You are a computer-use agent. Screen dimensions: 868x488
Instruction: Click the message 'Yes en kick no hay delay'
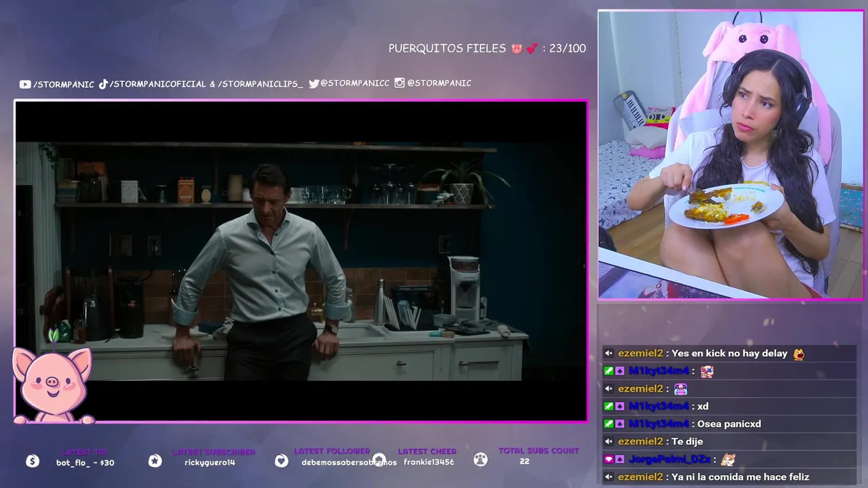coord(730,353)
